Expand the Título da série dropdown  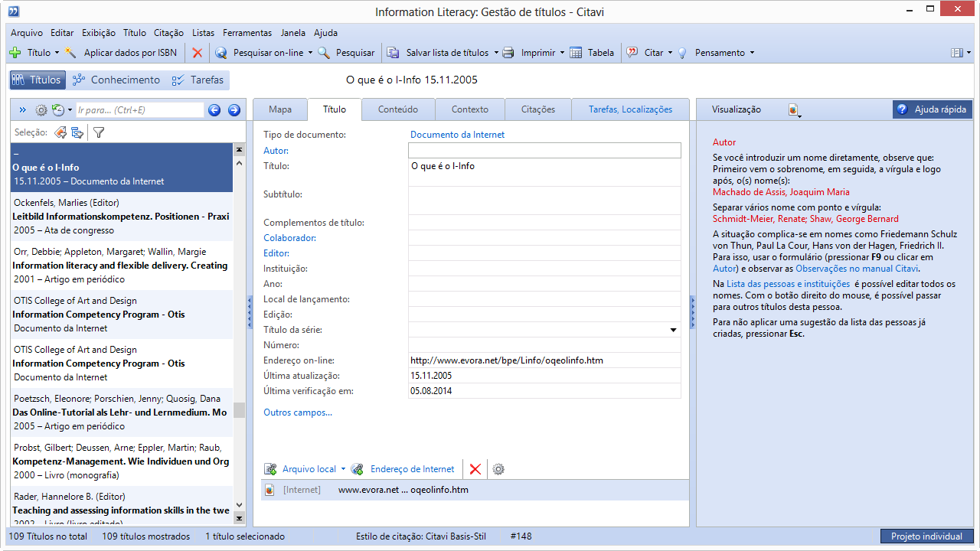coord(674,330)
